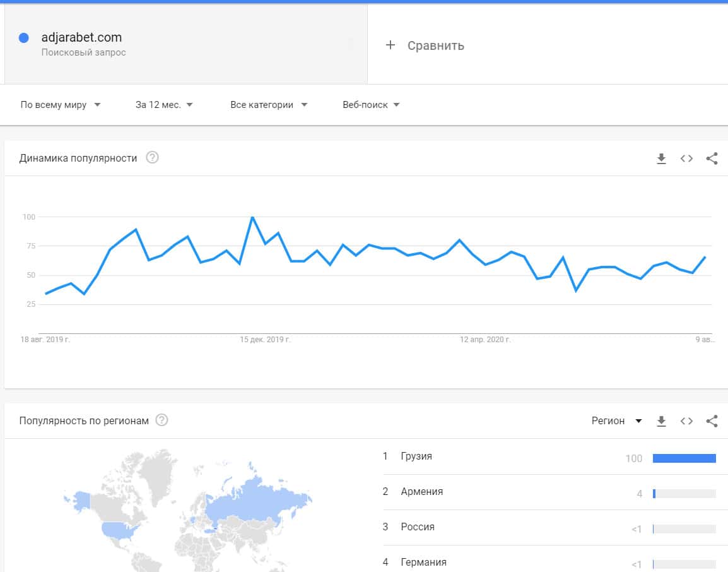Open the Регион view selector
728x572 pixels.
pos(616,421)
